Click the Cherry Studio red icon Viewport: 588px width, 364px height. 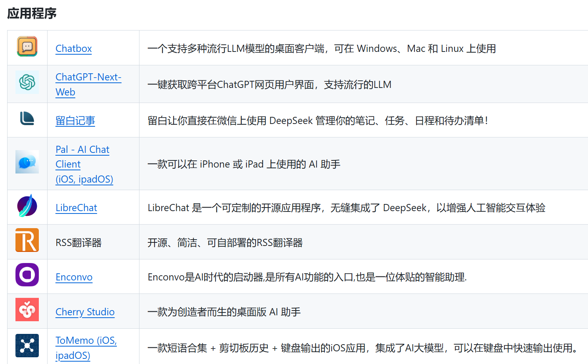(27, 310)
